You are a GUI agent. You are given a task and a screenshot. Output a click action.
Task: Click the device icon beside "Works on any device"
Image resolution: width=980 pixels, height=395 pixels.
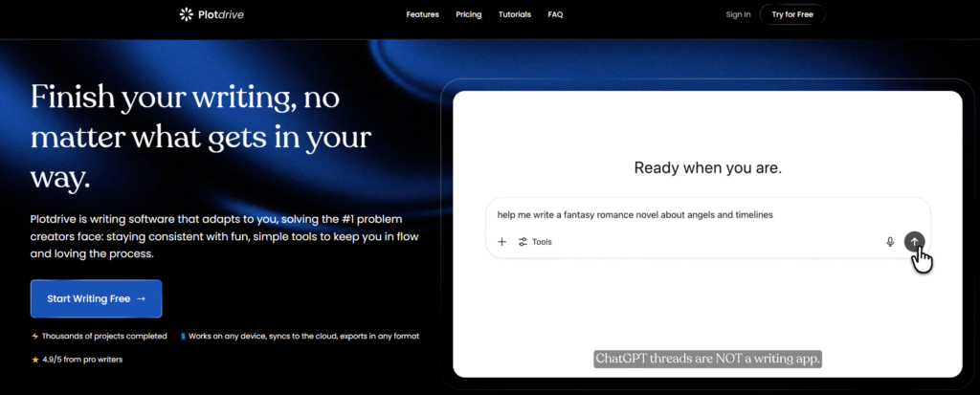click(x=183, y=337)
